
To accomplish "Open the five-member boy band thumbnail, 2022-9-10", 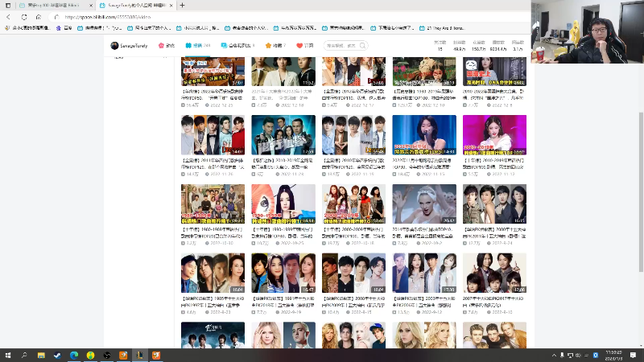I will click(494, 273).
